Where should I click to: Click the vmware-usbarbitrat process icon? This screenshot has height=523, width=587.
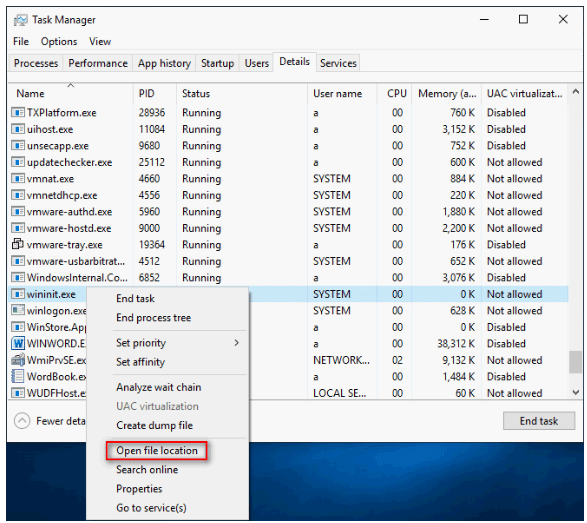coord(18,261)
